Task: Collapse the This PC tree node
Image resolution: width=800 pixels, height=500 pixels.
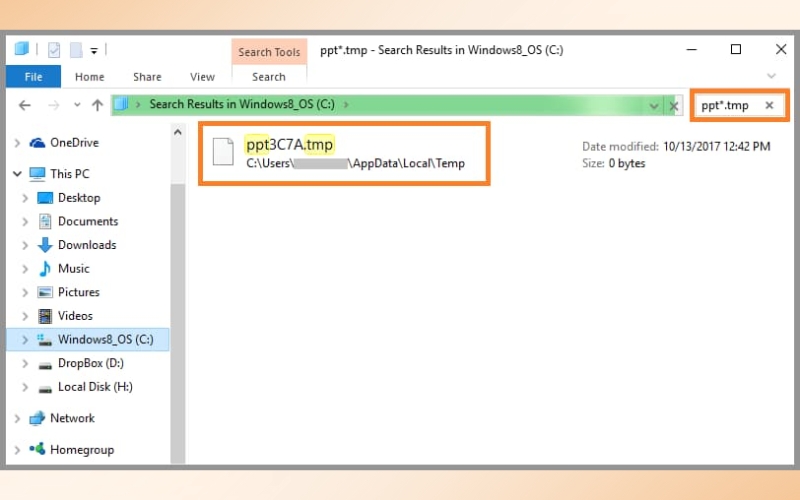Action: pyautogui.click(x=17, y=174)
